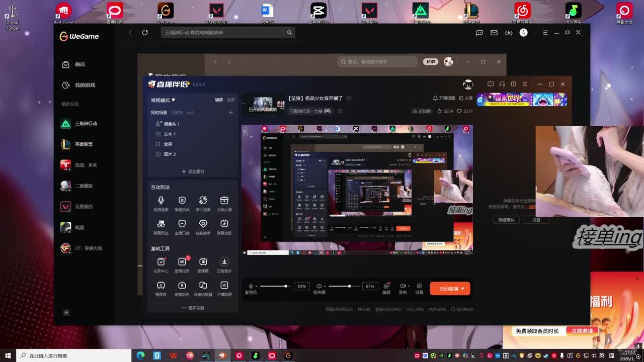Screen dimensions: 644x362
Task: Click the 正版音乐 licensed music icon
Action: click(224, 262)
